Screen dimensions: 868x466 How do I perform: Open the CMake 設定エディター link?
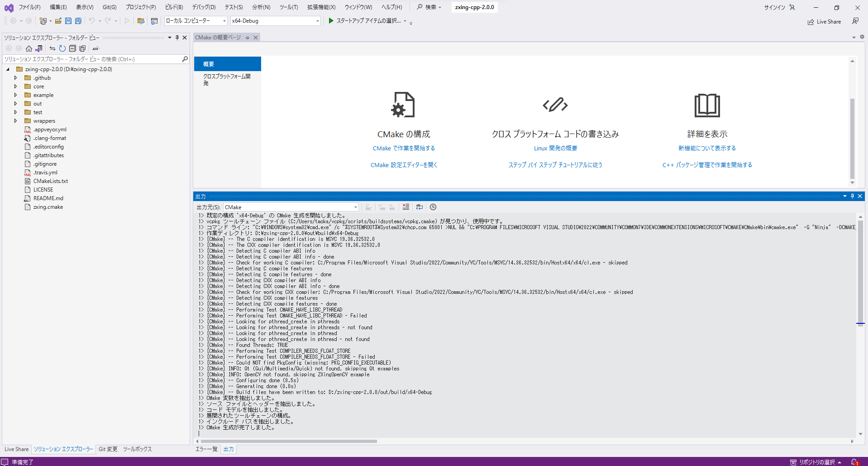(403, 165)
